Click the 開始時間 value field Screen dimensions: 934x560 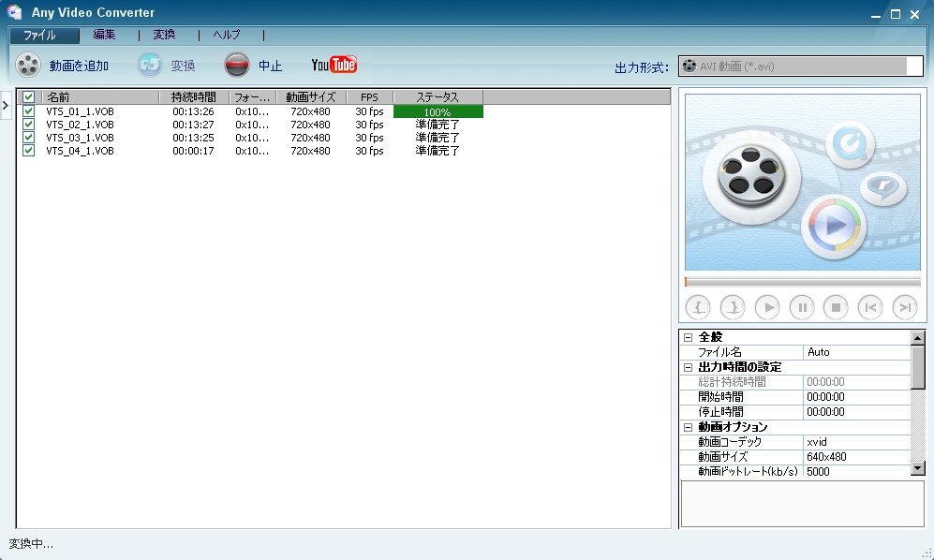pyautogui.click(x=856, y=397)
